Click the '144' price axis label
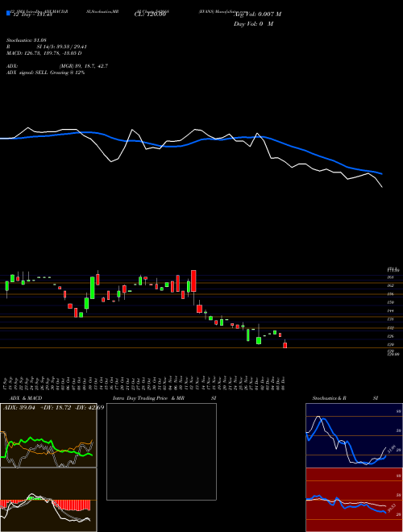This screenshot has height=532, width=403. click(x=390, y=310)
